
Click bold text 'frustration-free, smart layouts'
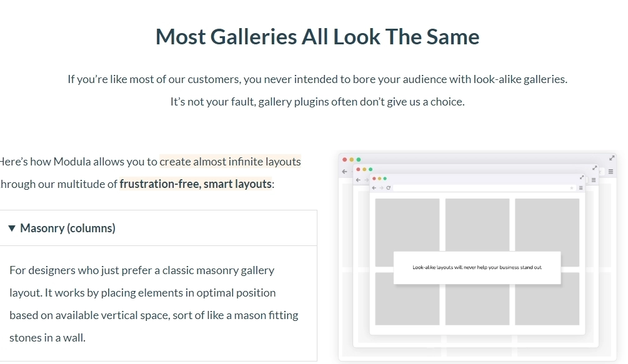click(x=196, y=184)
